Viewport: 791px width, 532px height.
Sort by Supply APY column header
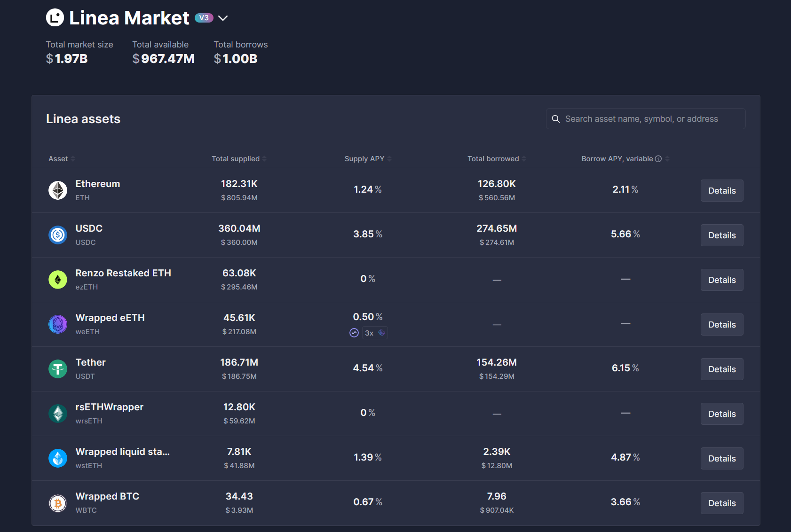tap(368, 159)
